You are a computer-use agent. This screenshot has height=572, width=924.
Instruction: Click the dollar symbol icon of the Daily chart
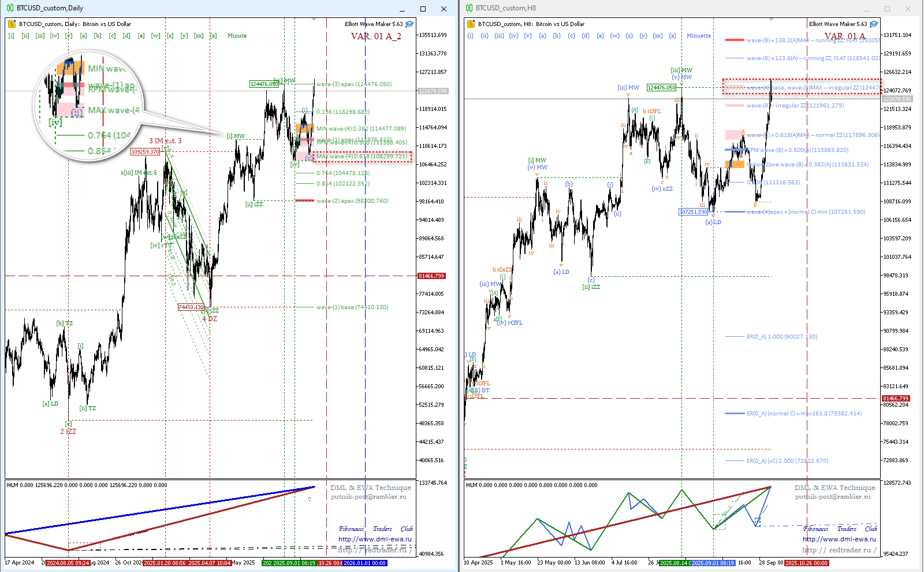tap(13, 24)
